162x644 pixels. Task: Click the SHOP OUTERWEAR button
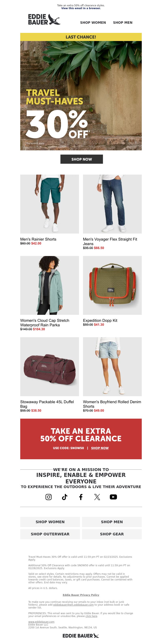coord(50,534)
